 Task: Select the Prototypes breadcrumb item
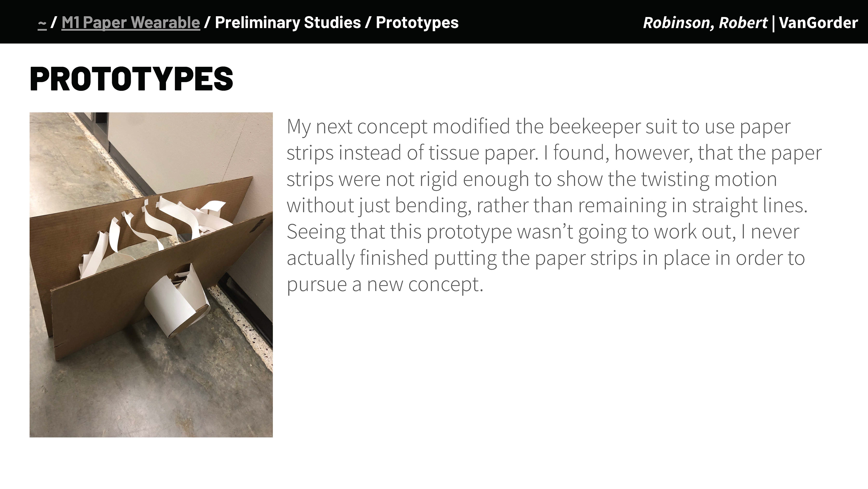[x=417, y=23]
